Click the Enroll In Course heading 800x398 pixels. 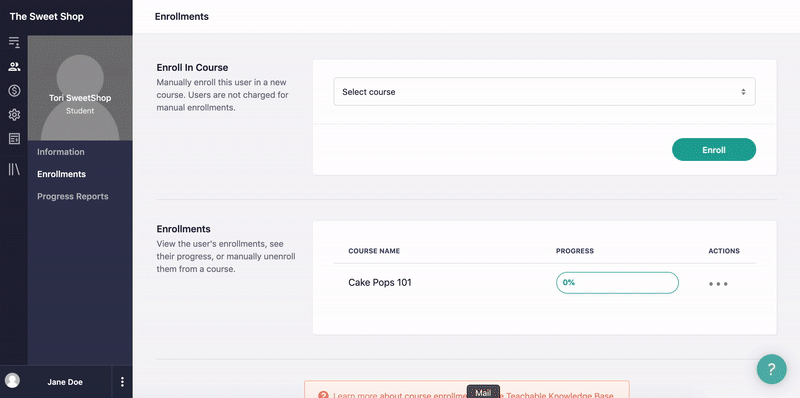(192, 67)
